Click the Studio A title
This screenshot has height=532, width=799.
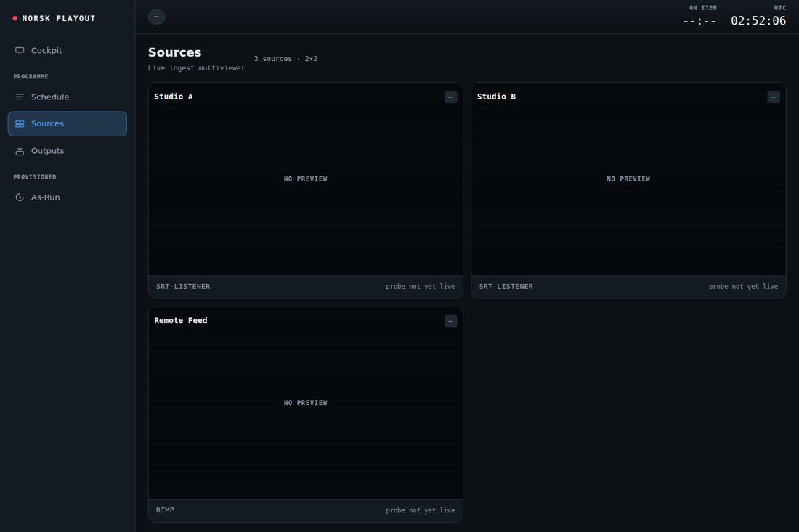pyautogui.click(x=174, y=97)
